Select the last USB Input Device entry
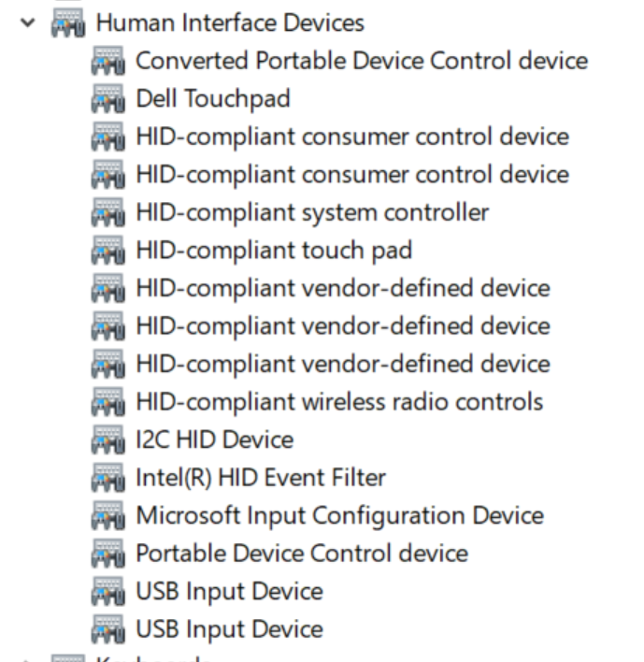 (229, 629)
